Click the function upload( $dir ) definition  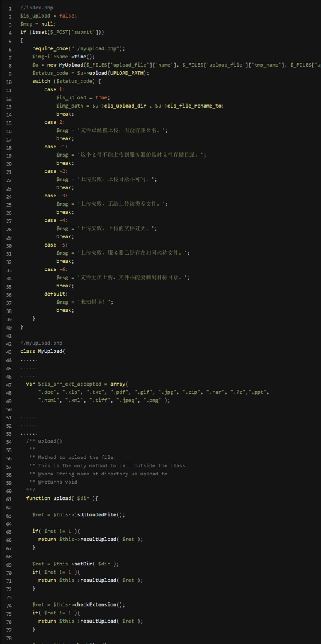coord(62,499)
